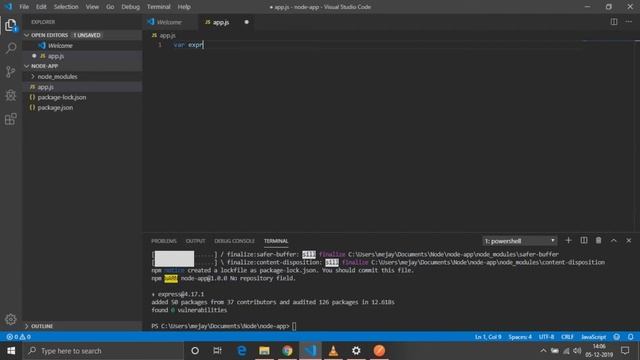Click the notifications bell in status bar
This screenshot has height=360, width=640.
[631, 337]
